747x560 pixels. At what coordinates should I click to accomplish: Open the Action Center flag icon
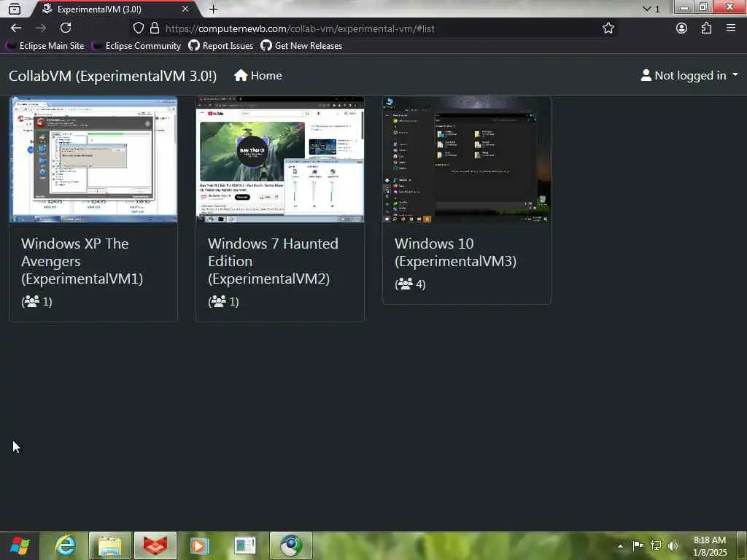pyautogui.click(x=638, y=545)
